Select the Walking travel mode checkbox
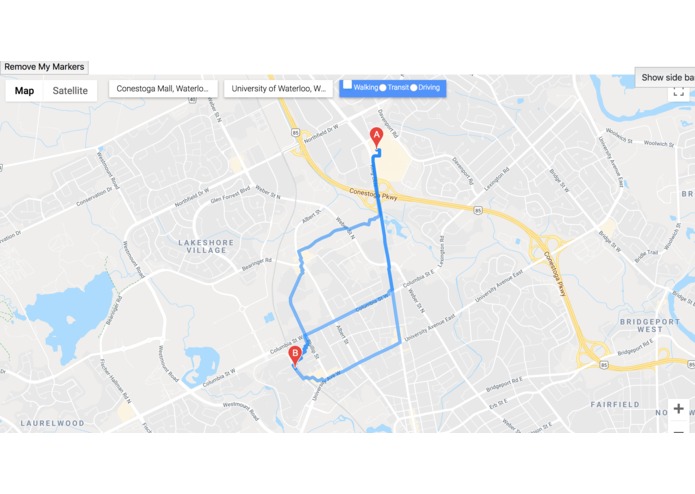Screen dimensions: 695x494 pos(348,85)
